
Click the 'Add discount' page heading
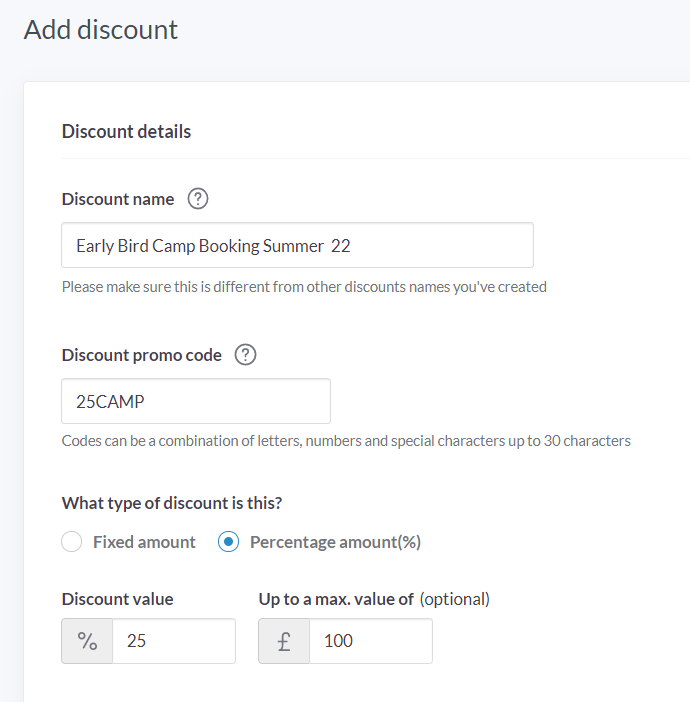coord(101,30)
